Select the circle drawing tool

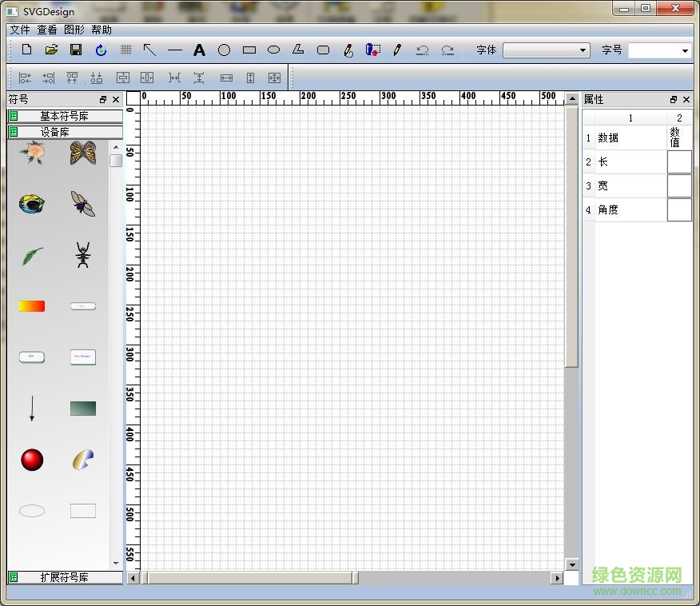224,50
